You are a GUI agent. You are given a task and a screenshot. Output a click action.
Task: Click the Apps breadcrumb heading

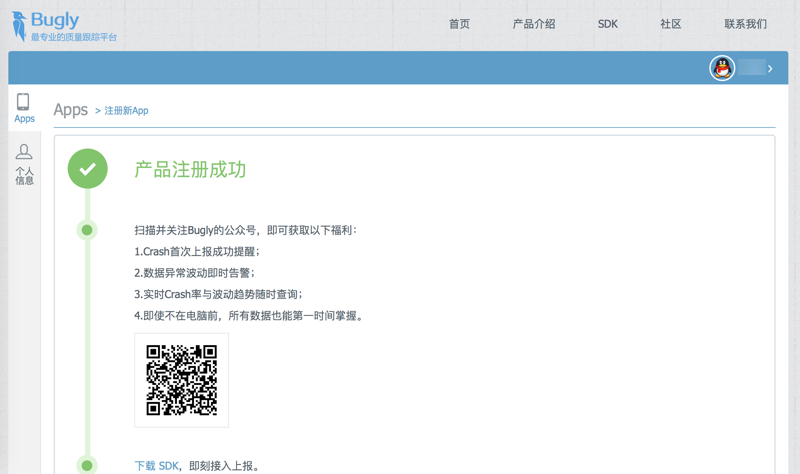coord(70,110)
